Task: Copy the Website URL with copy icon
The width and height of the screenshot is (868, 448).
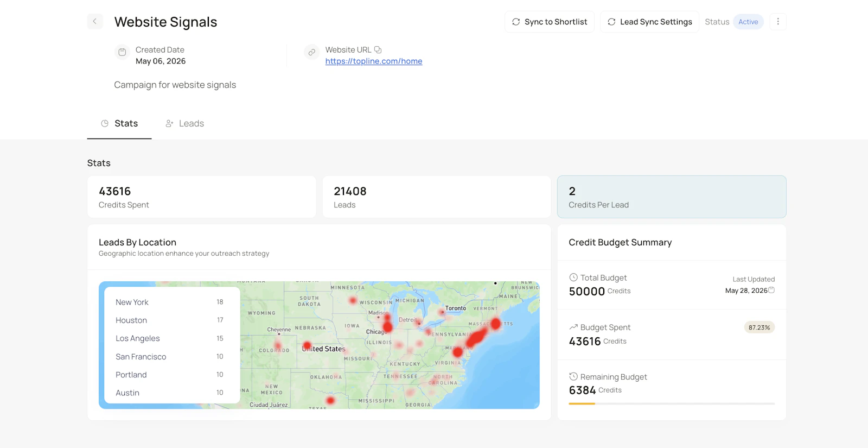Action: (378, 50)
